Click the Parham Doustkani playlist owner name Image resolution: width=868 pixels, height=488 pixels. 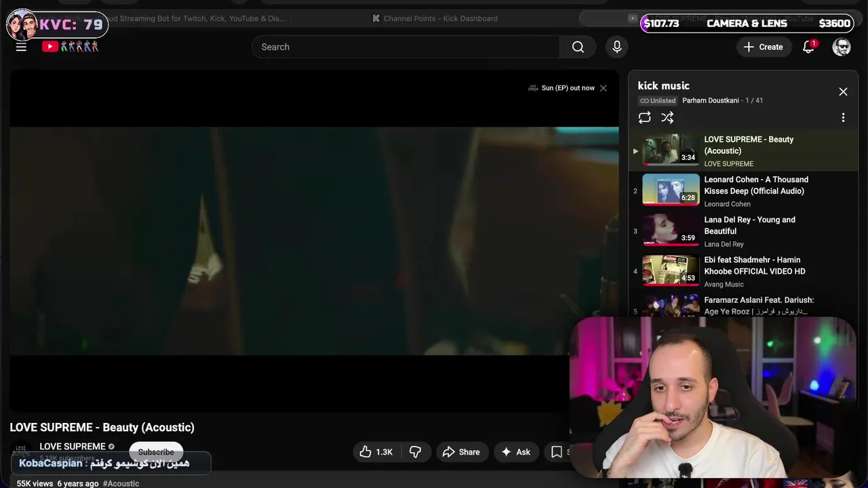[711, 100]
